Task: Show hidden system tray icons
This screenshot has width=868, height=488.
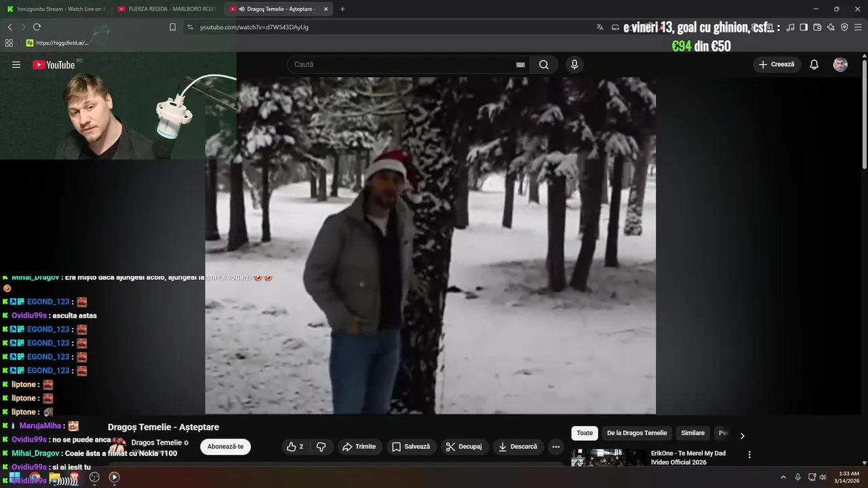Action: point(783,477)
